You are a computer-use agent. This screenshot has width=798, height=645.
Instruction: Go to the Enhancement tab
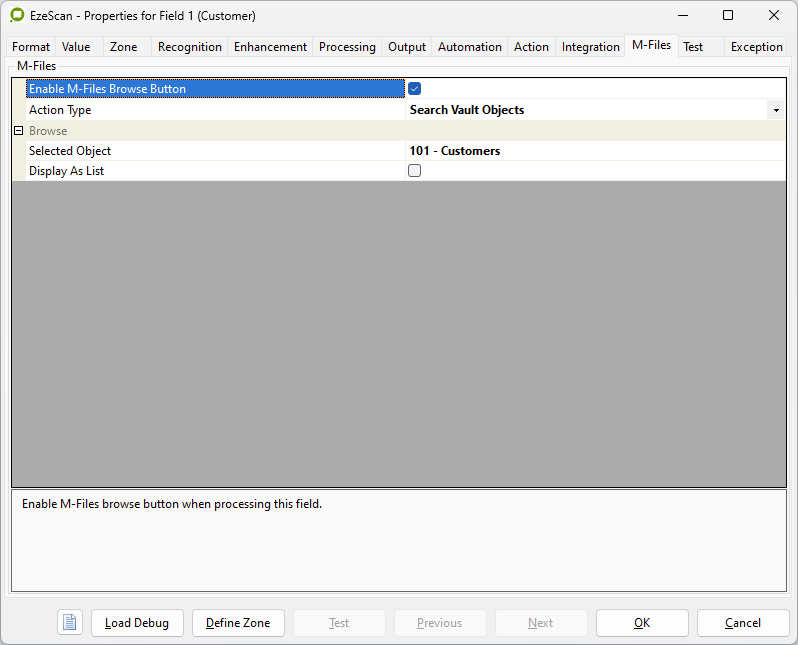[270, 47]
